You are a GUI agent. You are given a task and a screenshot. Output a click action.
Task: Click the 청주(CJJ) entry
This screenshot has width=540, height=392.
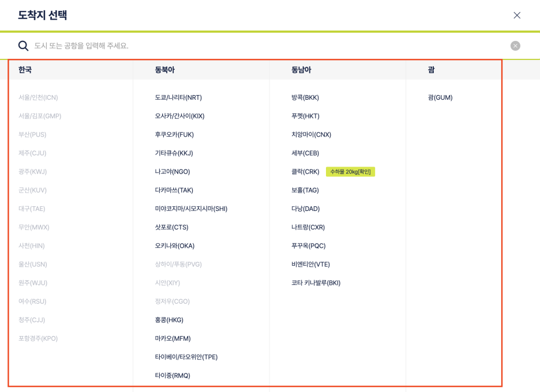pos(32,320)
